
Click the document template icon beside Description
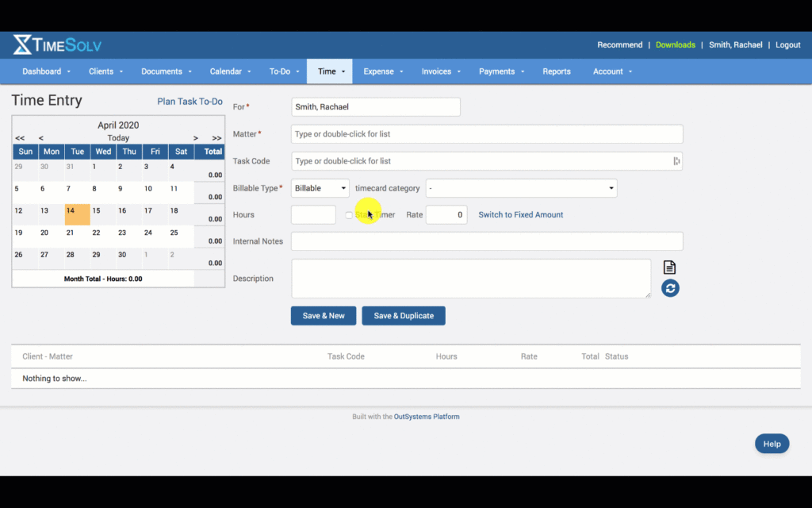coord(669,267)
